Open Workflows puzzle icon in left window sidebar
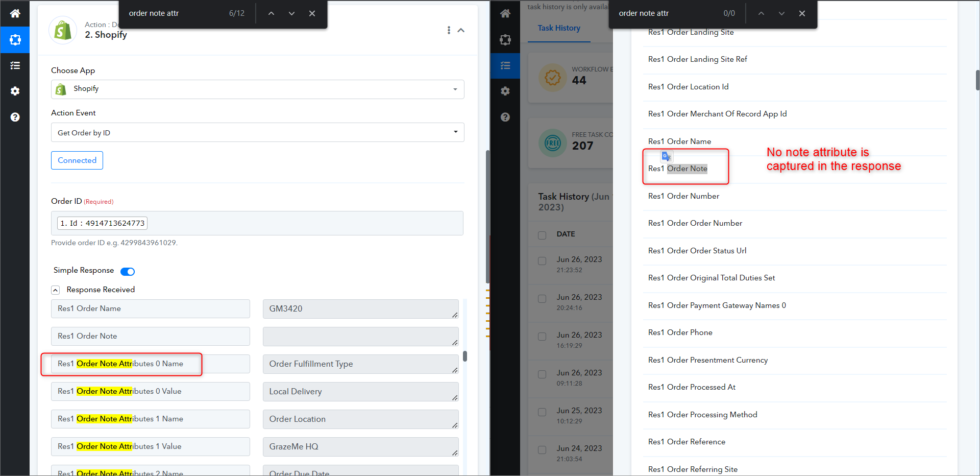Screen dimensions: 980x476 click(x=15, y=40)
